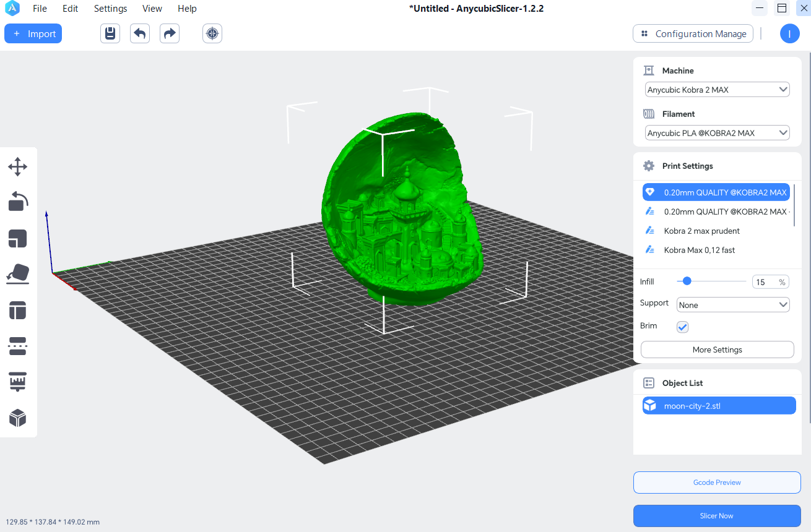Image resolution: width=811 pixels, height=532 pixels.
Task: Open the Edit menu
Action: tap(71, 9)
